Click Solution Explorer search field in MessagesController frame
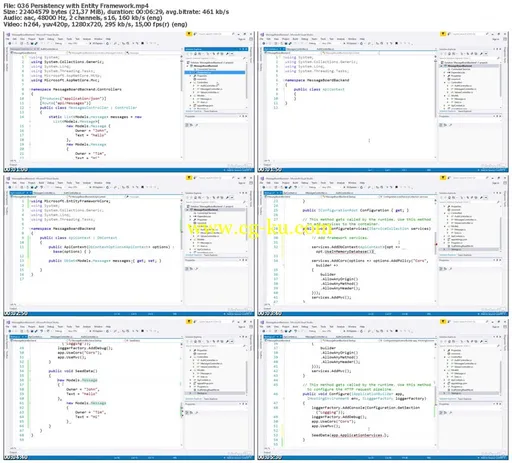Screen dimensions: 512x463 215,58
